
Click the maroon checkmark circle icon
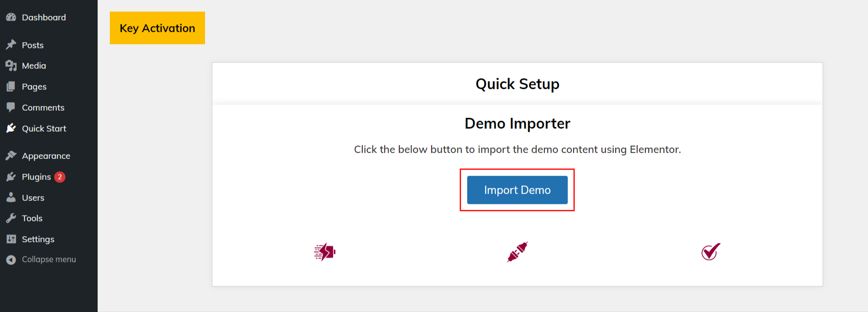[x=711, y=252]
